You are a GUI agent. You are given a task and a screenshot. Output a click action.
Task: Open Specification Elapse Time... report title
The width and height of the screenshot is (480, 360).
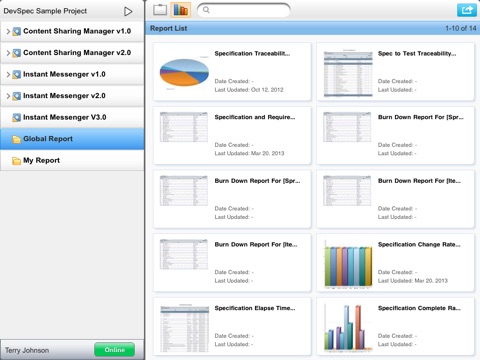pyautogui.click(x=255, y=308)
